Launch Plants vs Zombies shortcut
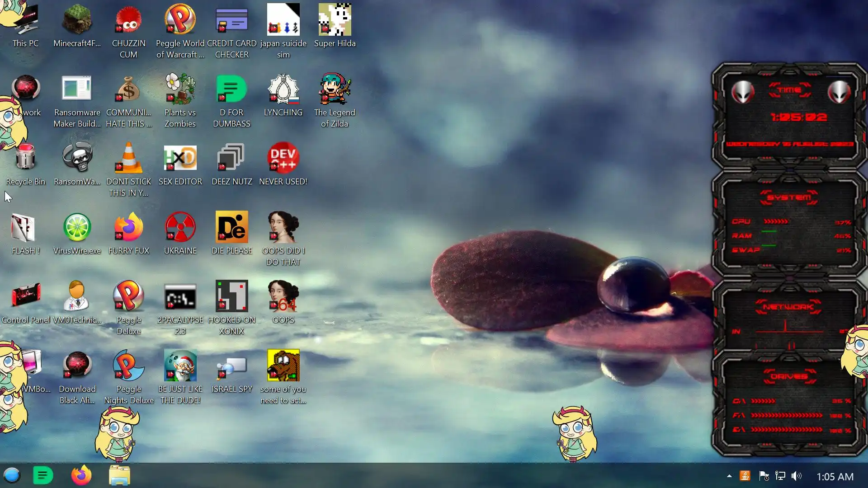Viewport: 868px width, 488px height. pyautogui.click(x=180, y=89)
